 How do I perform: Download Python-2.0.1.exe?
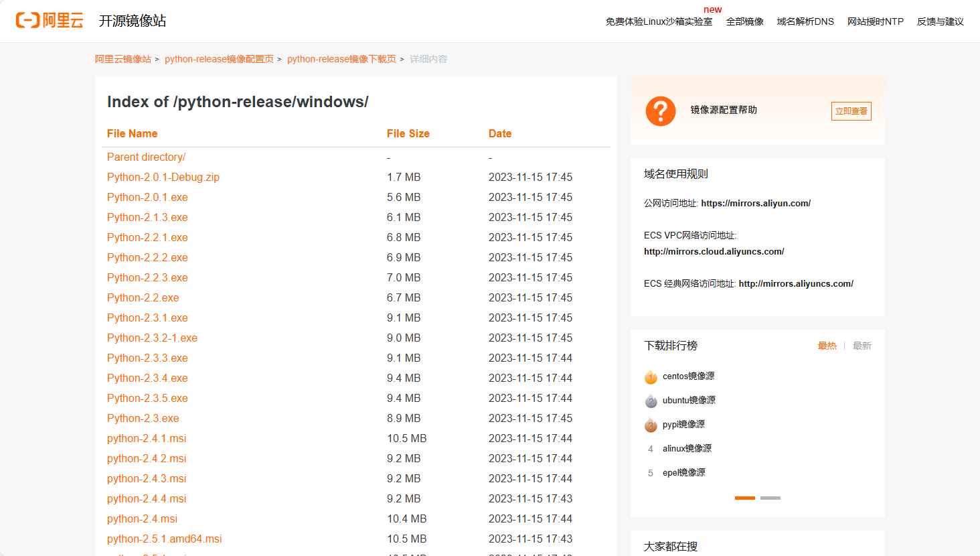click(x=147, y=197)
